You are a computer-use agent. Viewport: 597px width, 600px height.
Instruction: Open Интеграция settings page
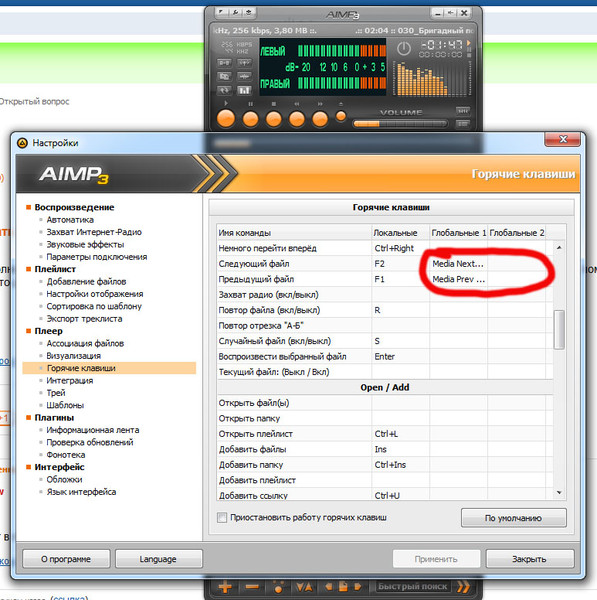(x=70, y=380)
